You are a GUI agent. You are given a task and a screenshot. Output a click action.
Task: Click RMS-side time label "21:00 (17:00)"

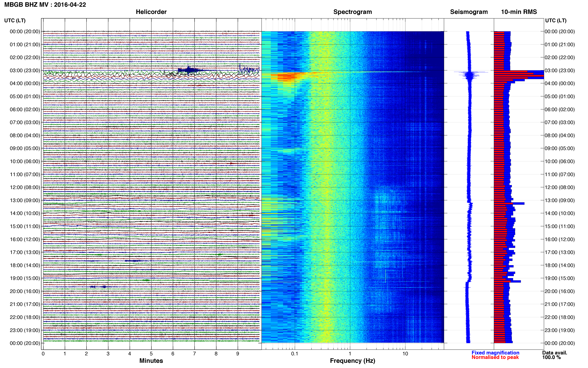click(560, 304)
